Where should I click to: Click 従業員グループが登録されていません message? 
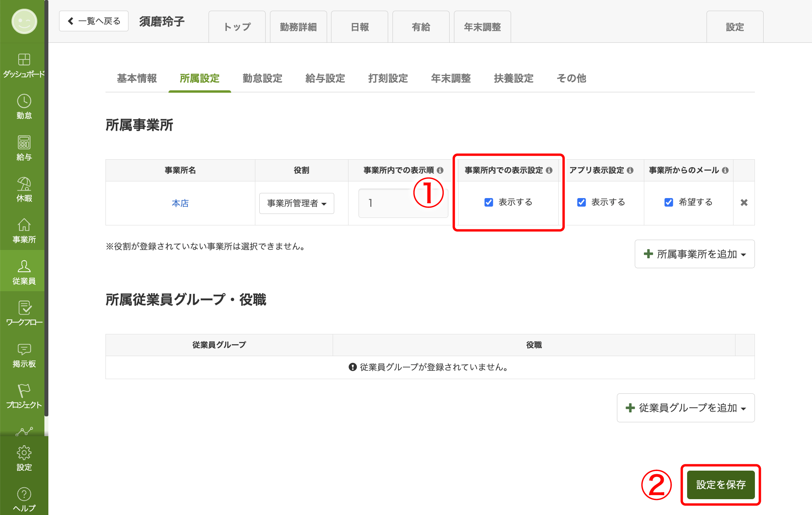point(429,367)
